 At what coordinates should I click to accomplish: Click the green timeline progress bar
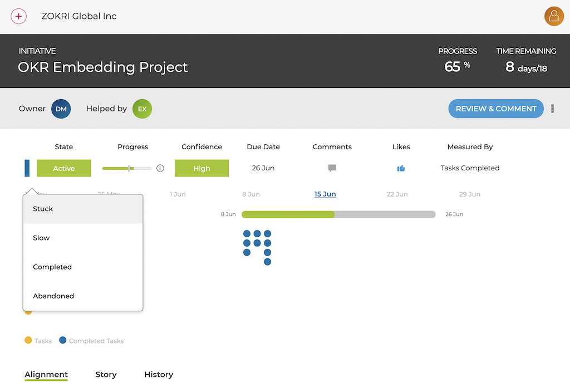click(288, 214)
